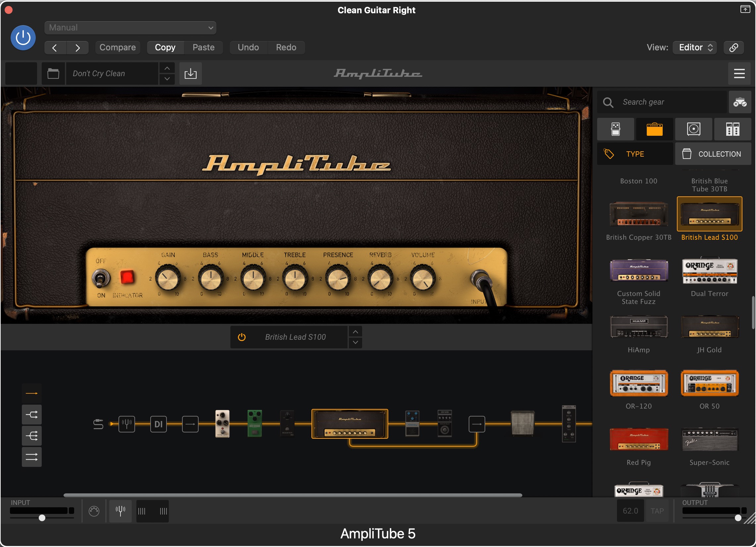Switch to the stomp pedals tab
Viewport: 756px width, 547px height.
(615, 129)
